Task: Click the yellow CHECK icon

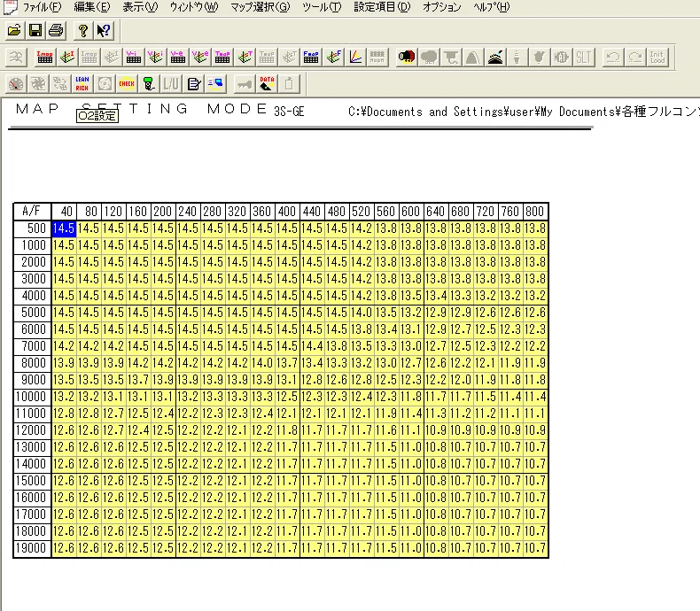Action: pos(127,84)
